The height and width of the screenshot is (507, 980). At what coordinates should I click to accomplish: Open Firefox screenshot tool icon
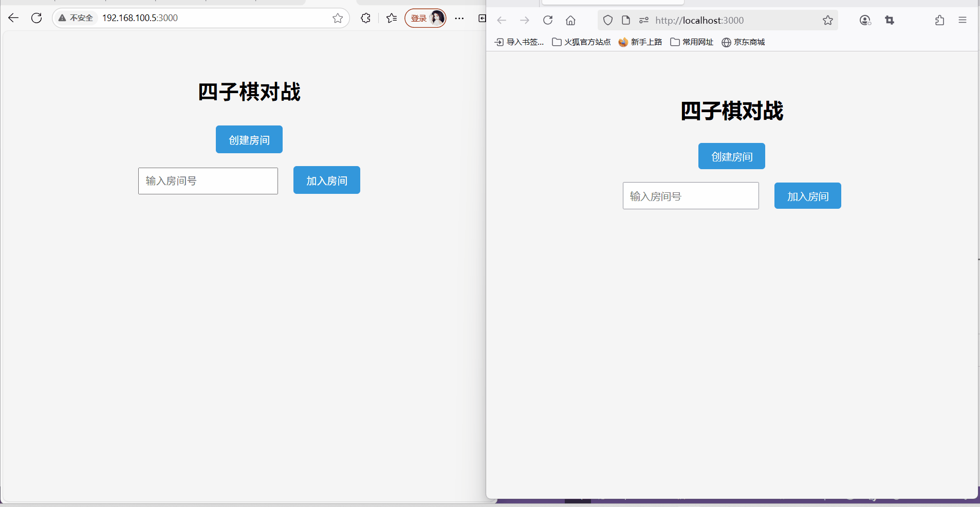tap(890, 20)
